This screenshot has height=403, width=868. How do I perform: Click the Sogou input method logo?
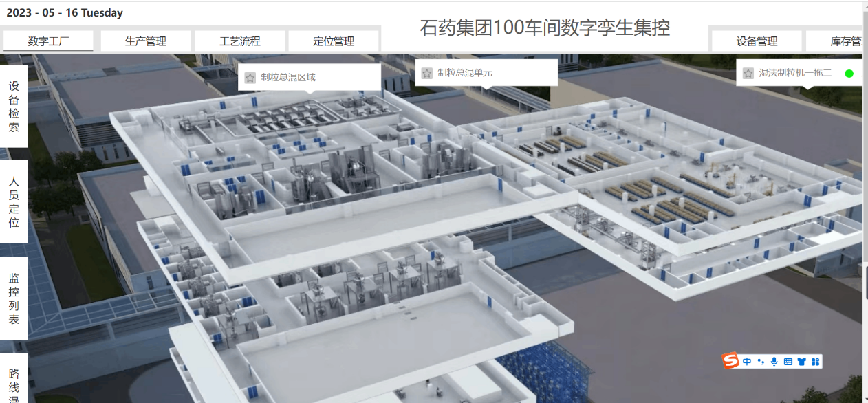pos(730,361)
